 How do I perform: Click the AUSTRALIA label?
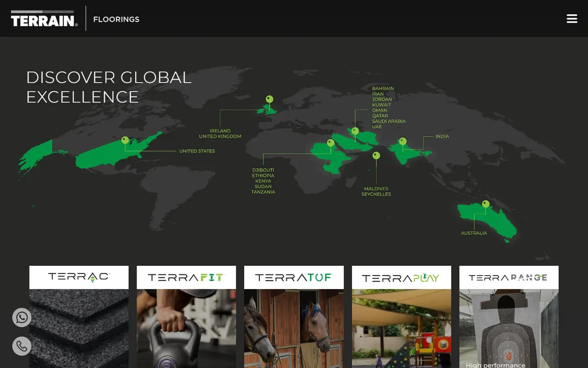pyautogui.click(x=474, y=233)
